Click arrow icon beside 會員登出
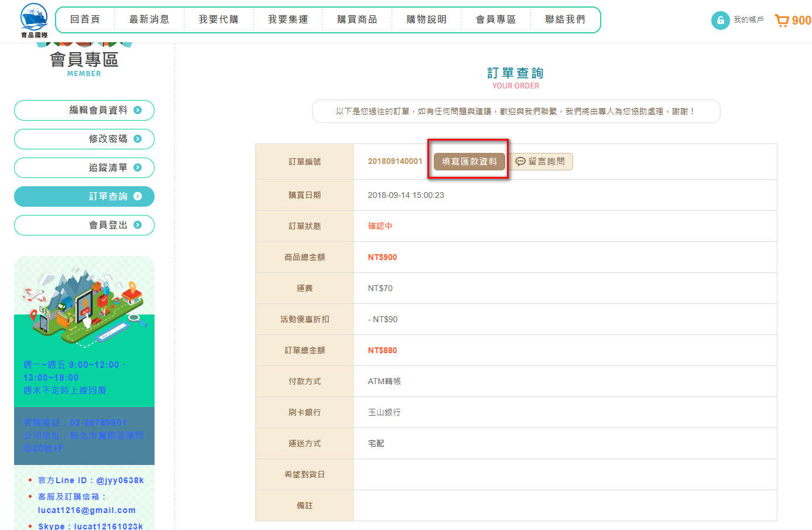This screenshot has width=812, height=530. [x=138, y=225]
